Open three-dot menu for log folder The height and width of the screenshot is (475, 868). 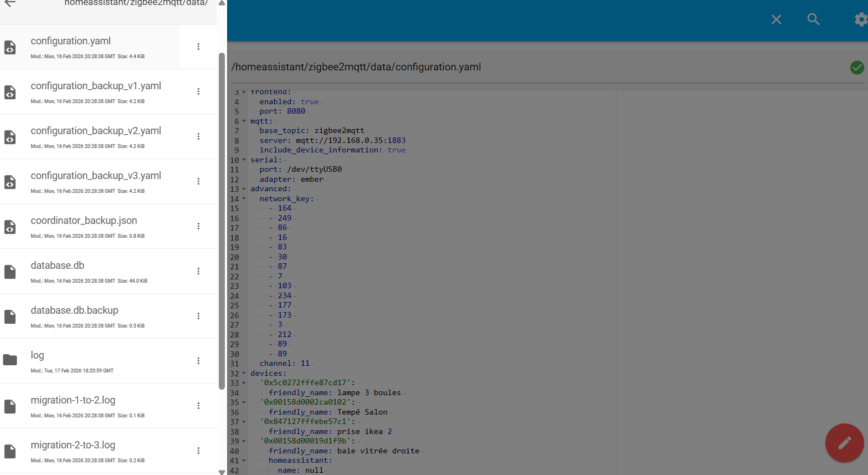click(x=198, y=361)
